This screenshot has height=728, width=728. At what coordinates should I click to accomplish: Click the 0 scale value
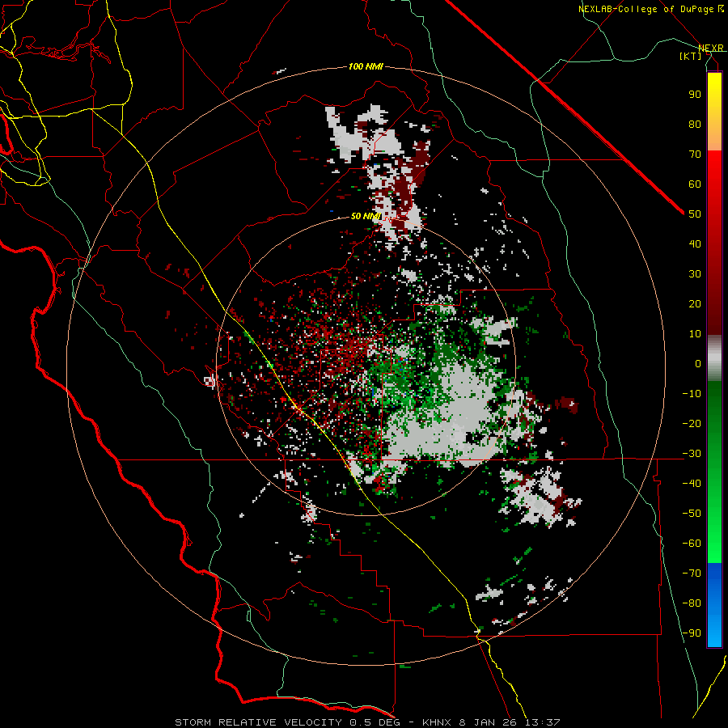tap(698, 363)
